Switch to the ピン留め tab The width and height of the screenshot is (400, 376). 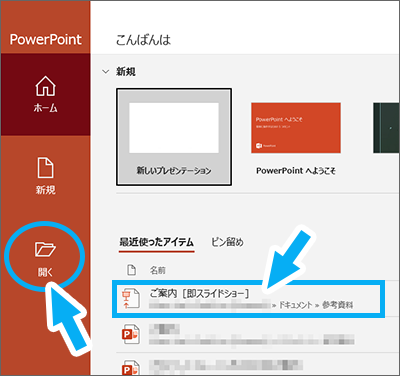pyautogui.click(x=227, y=242)
